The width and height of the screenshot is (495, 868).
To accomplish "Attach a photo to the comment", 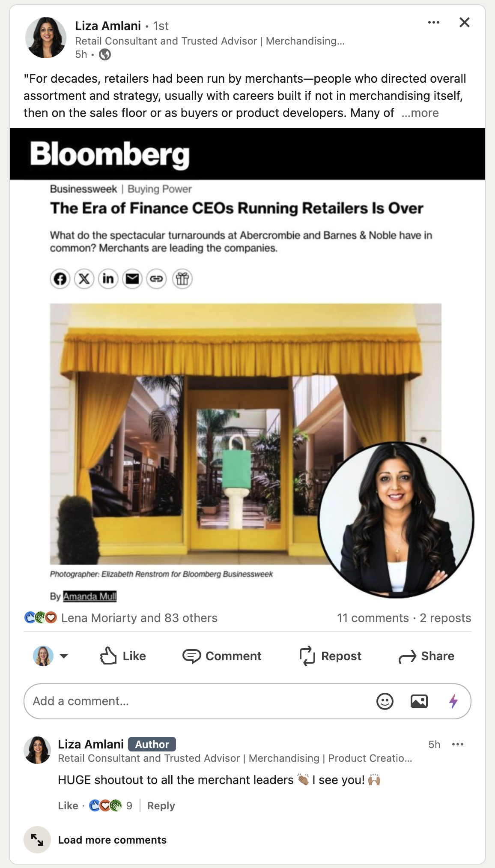I will [419, 701].
